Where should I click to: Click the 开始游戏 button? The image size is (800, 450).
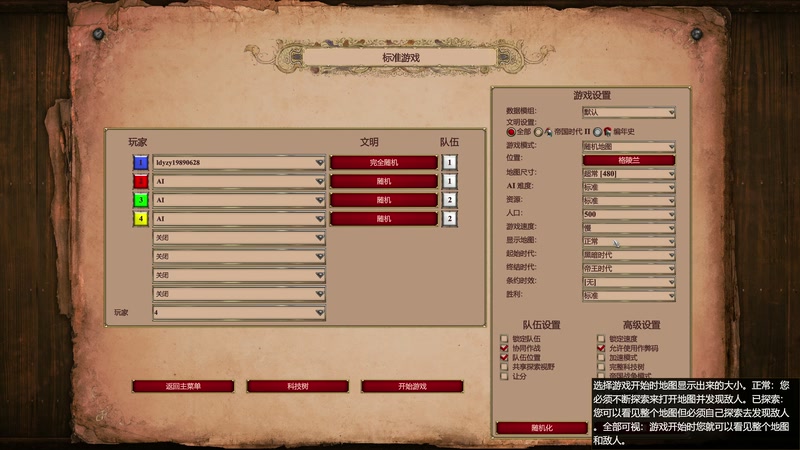(x=412, y=386)
